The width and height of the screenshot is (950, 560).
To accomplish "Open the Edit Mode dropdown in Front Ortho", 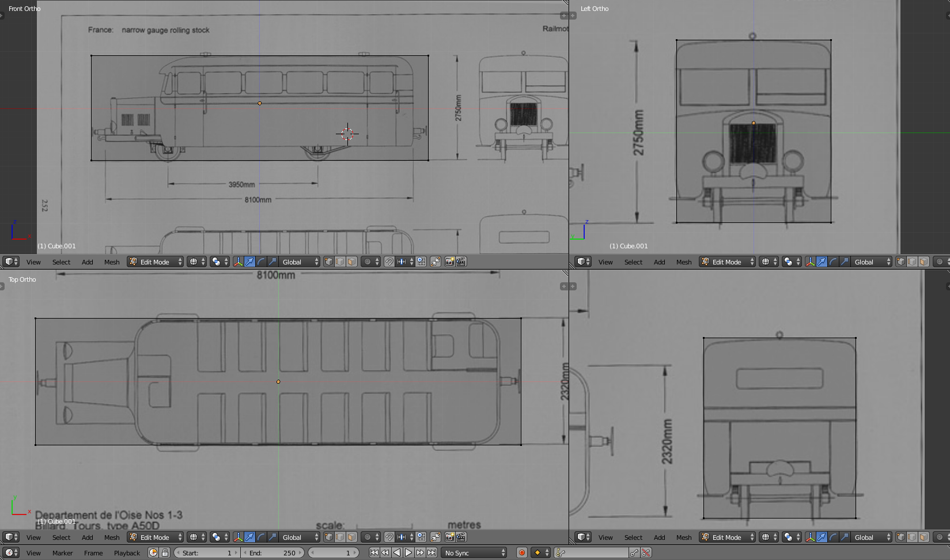I will coord(155,262).
